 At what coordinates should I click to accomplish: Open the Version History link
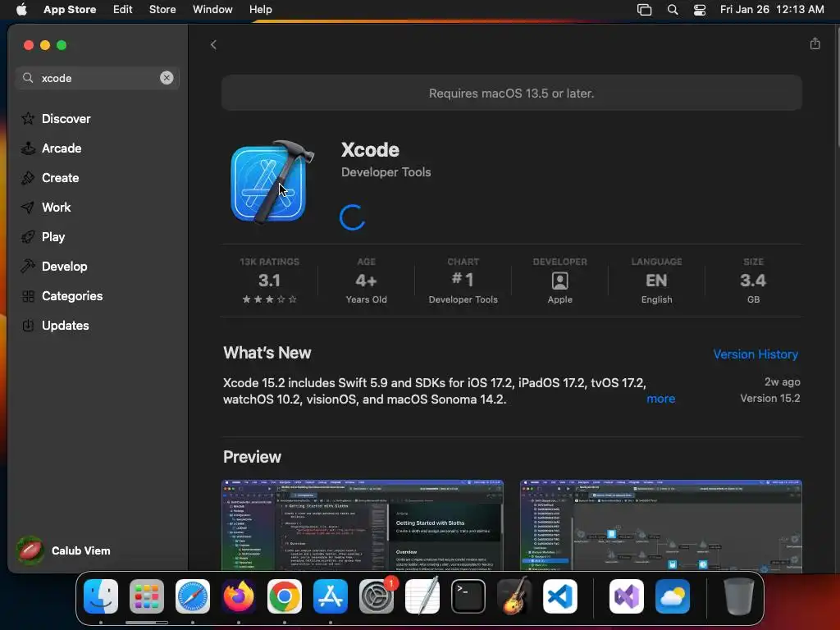(x=756, y=354)
